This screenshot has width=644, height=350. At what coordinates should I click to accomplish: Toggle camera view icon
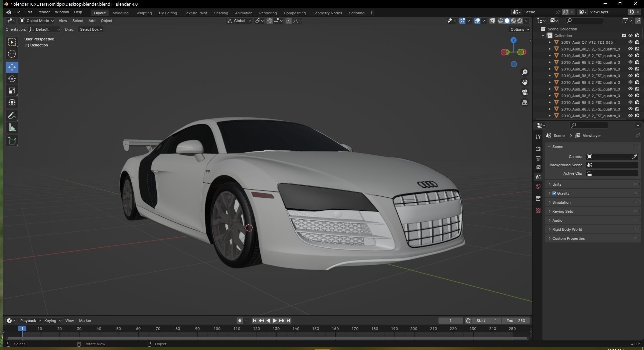525,92
